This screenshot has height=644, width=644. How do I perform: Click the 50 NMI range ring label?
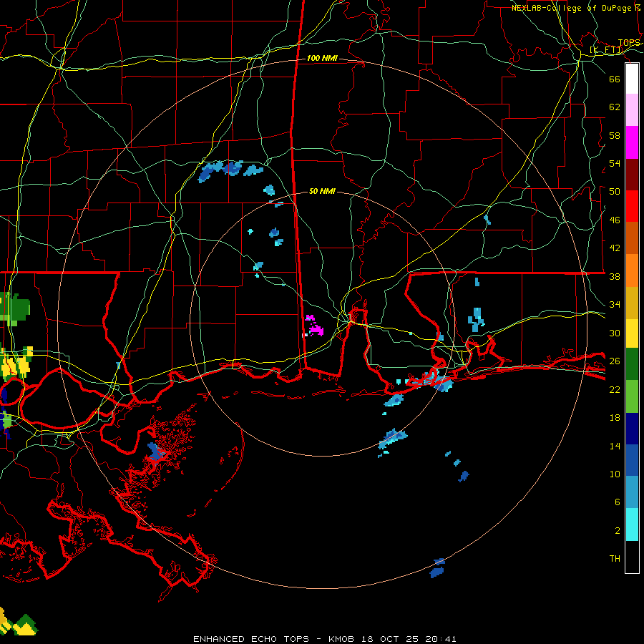pyautogui.click(x=322, y=191)
